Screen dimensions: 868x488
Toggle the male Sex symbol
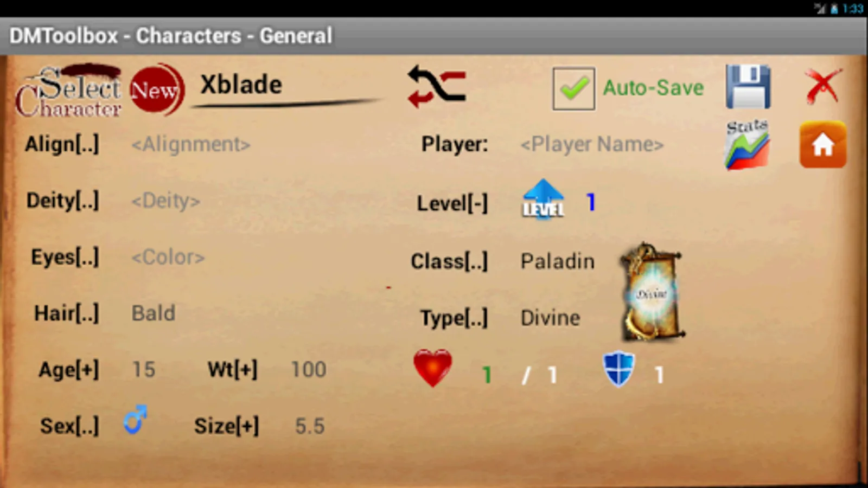[135, 420]
